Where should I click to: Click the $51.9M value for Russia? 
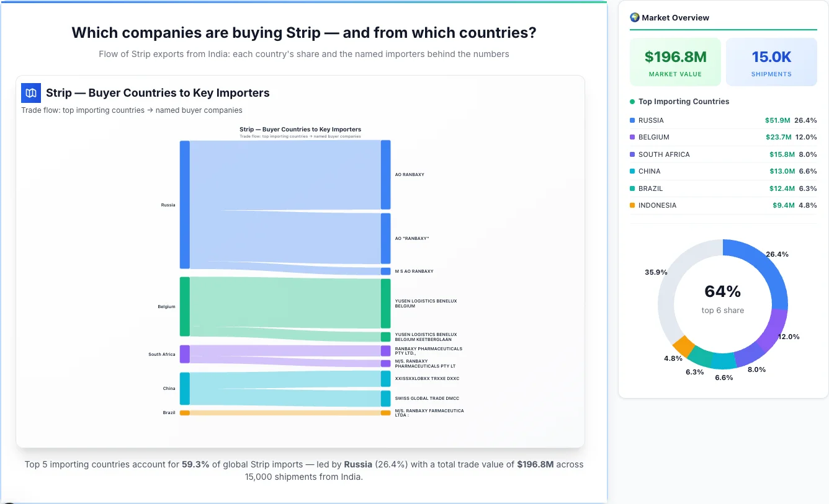(778, 120)
